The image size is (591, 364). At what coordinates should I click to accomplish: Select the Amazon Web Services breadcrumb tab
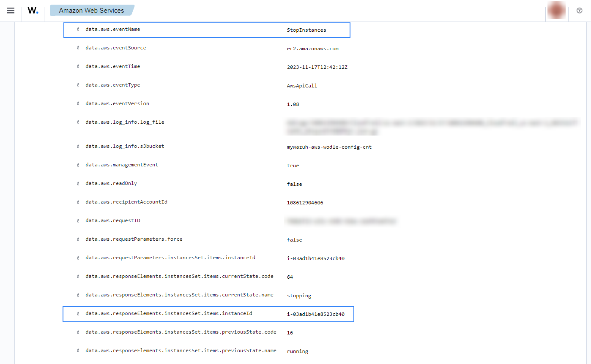91,11
